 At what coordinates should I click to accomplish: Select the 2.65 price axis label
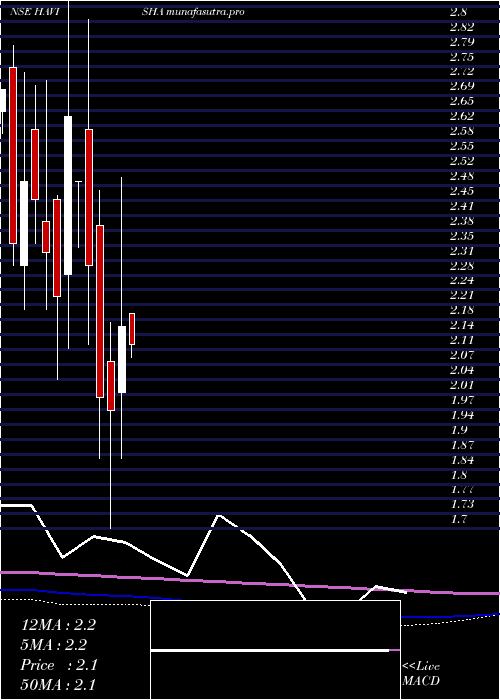click(462, 101)
